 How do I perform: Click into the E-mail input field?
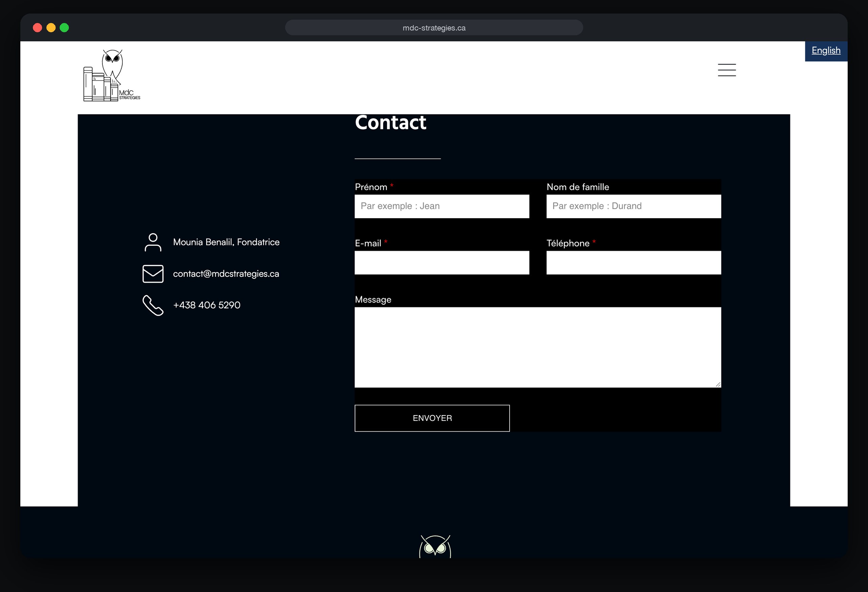(x=442, y=263)
